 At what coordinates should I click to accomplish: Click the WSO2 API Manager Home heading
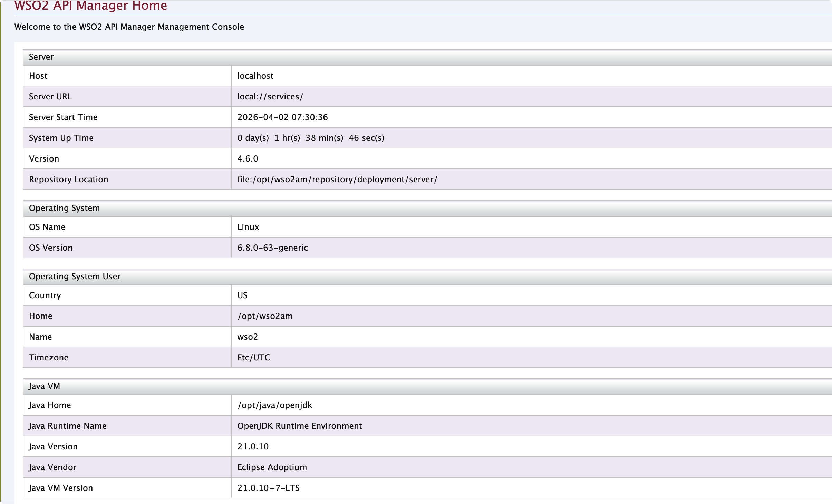tap(90, 6)
